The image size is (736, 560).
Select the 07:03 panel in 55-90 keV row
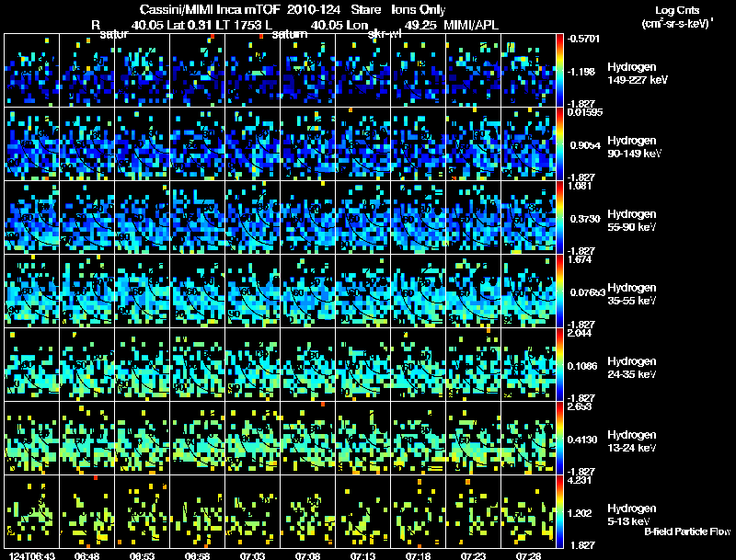click(252, 218)
